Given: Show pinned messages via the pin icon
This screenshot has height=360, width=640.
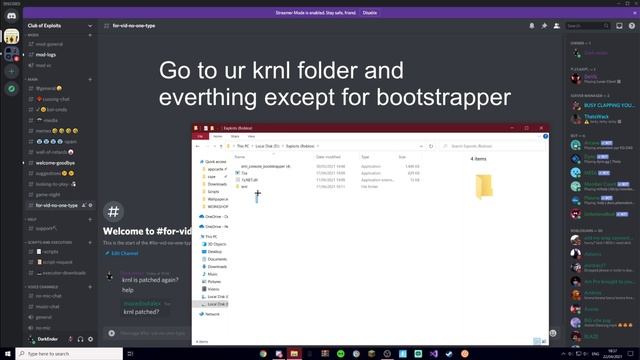Looking at the screenshot, I should tap(544, 26).
